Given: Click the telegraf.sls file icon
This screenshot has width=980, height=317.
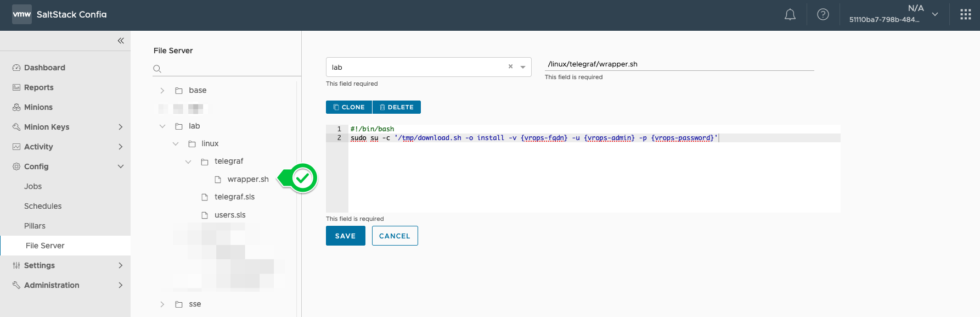Looking at the screenshot, I should (x=205, y=197).
